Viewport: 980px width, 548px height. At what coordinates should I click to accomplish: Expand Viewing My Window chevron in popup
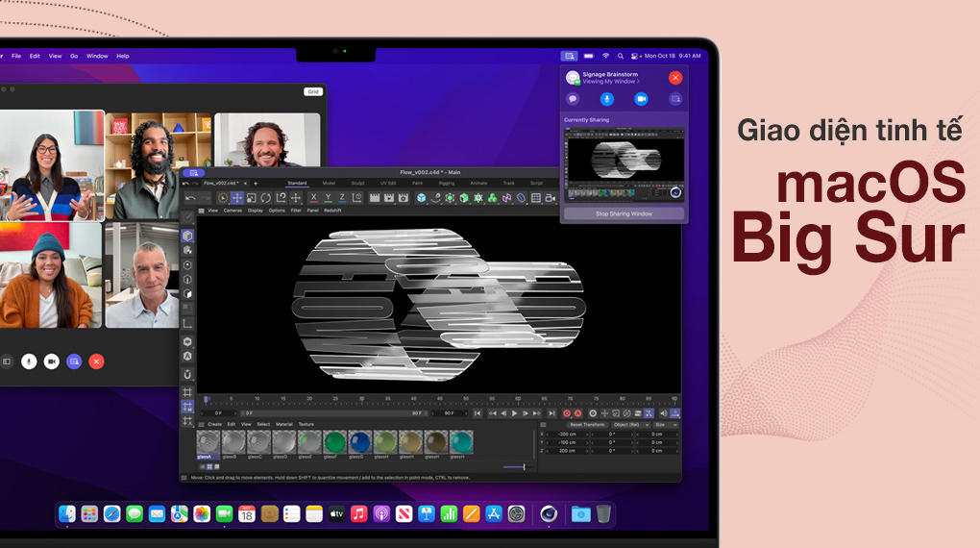tap(638, 82)
